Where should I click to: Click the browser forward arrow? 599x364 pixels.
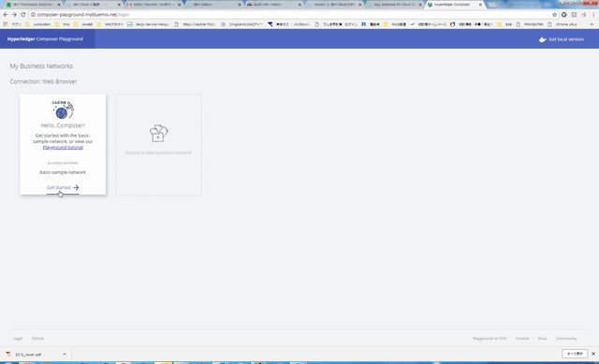[x=14, y=15]
